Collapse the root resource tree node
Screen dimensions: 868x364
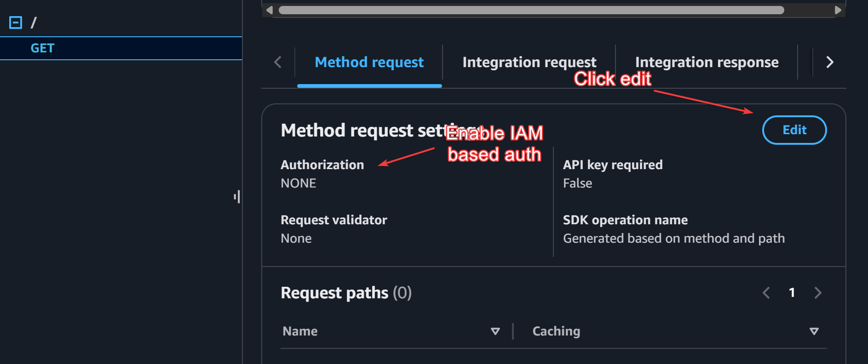coord(16,23)
